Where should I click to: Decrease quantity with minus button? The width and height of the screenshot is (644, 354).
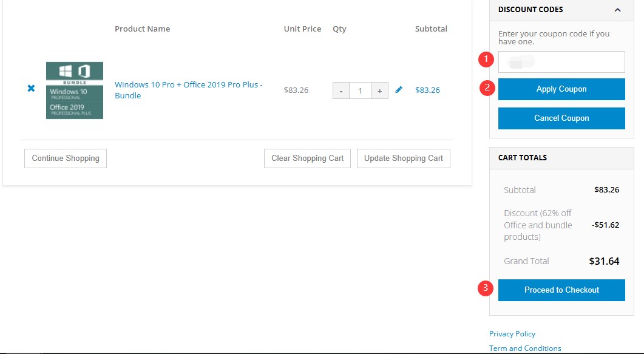coord(341,90)
